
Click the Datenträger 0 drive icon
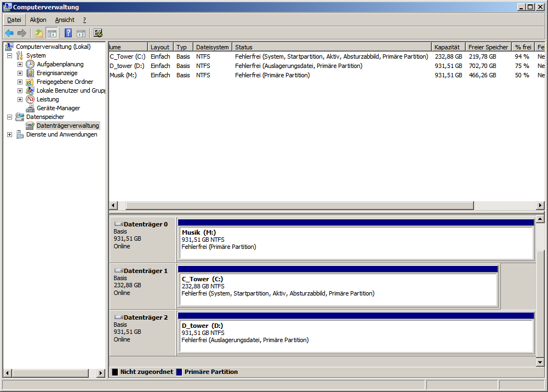tap(119, 224)
